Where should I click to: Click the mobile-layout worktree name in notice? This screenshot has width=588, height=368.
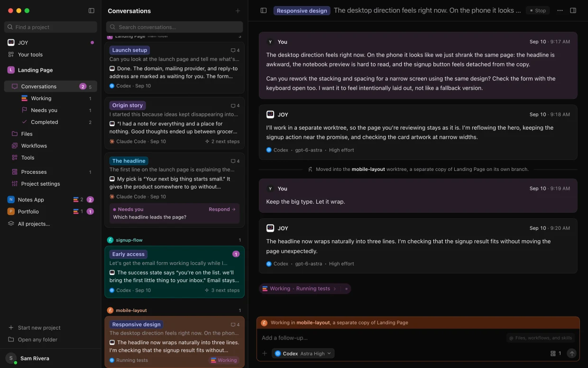(x=368, y=169)
